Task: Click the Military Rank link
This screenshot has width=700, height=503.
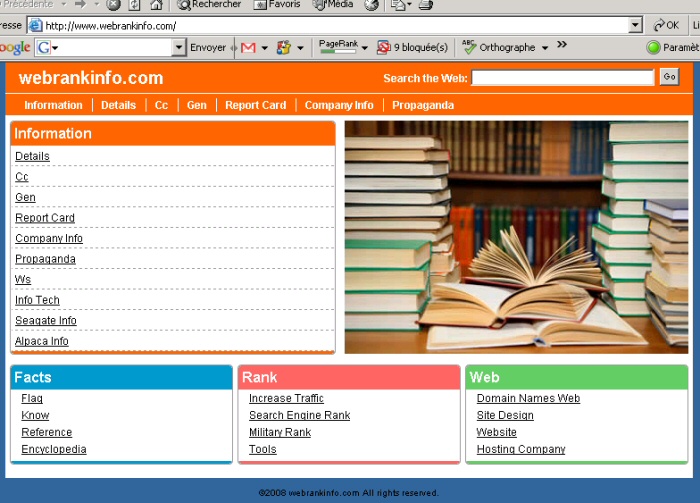Action: click(280, 432)
